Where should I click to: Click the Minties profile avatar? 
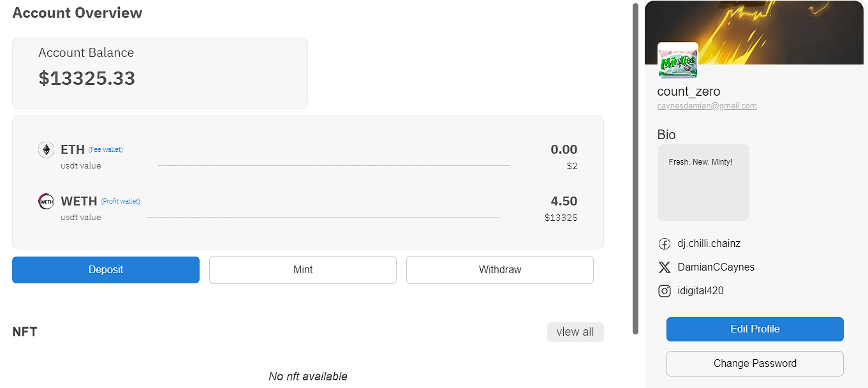678,62
